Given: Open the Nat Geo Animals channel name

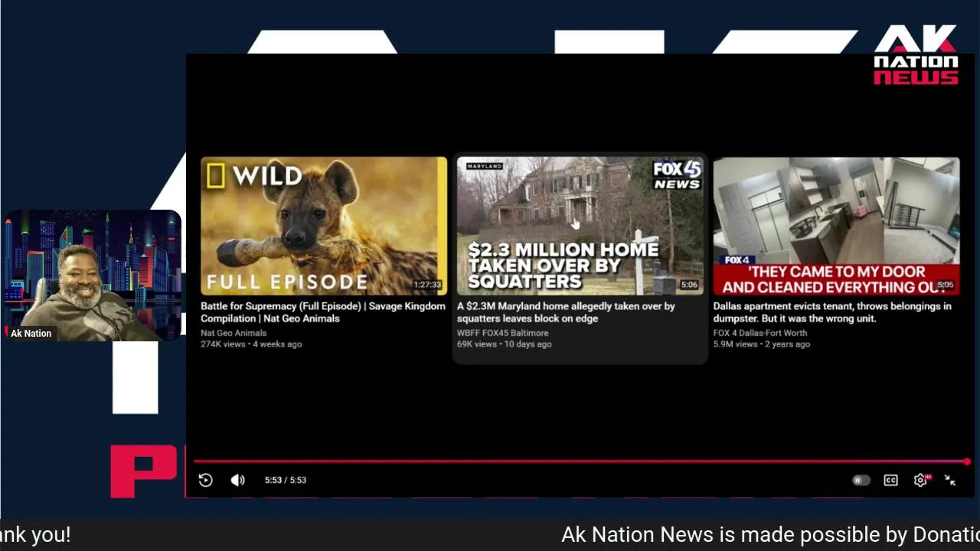Looking at the screenshot, I should click(x=234, y=333).
